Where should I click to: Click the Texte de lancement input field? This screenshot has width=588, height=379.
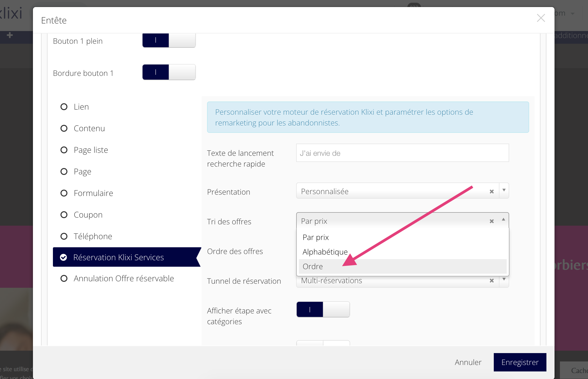point(402,153)
